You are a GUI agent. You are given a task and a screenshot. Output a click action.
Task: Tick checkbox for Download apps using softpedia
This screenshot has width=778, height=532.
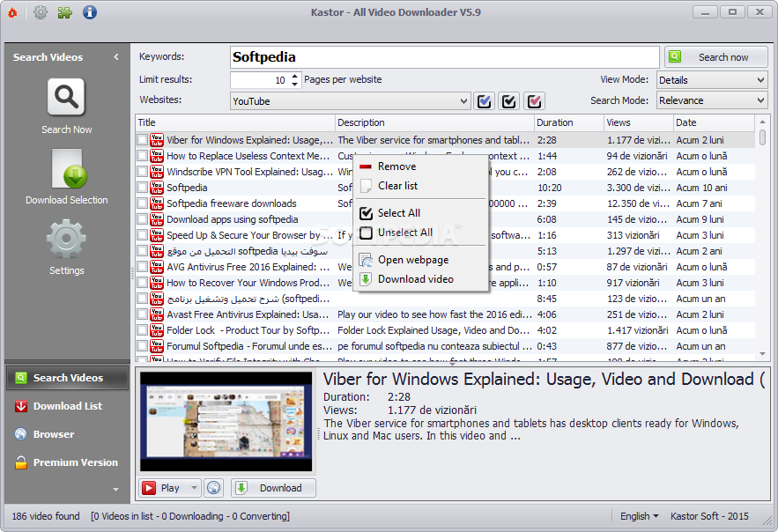click(x=143, y=219)
